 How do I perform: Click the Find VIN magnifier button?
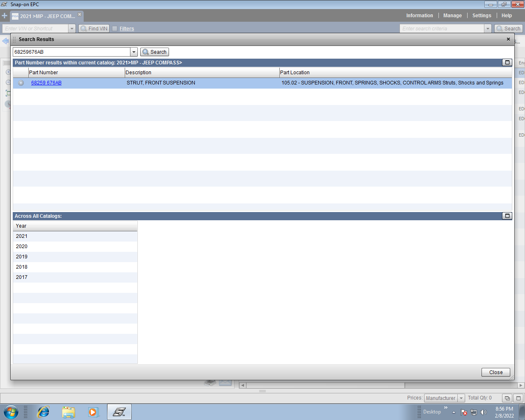point(94,29)
